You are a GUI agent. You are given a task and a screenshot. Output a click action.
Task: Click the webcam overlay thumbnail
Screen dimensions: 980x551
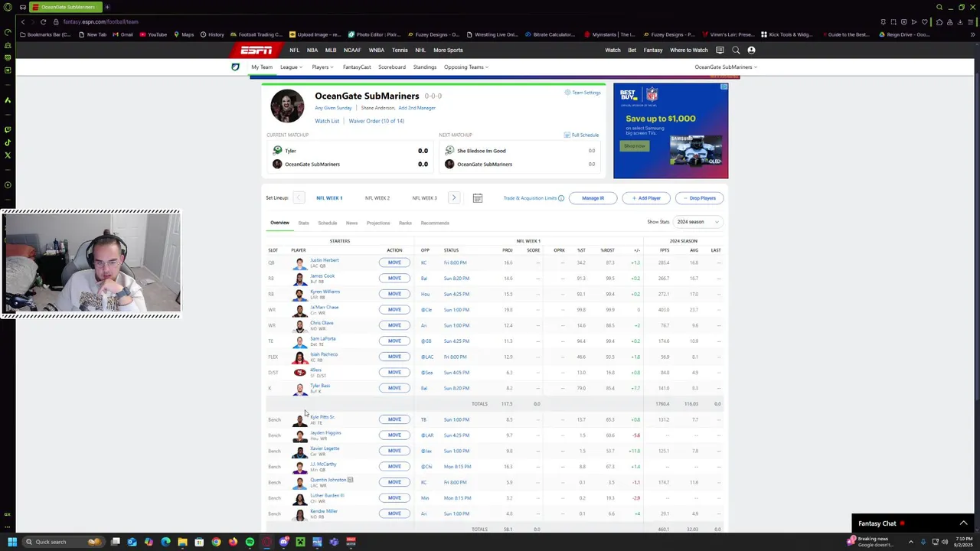[91, 263]
